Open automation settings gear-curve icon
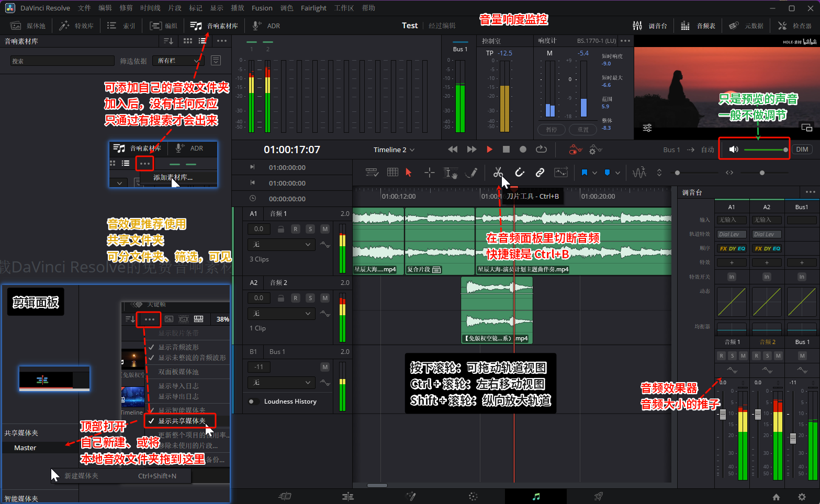Screen dimensions: 820x504 pyautogui.click(x=595, y=150)
